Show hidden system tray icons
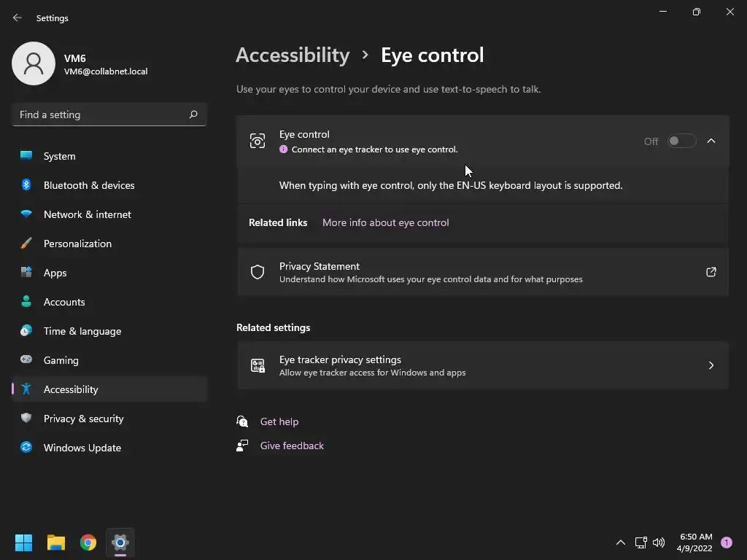This screenshot has height=560, width=747. [x=620, y=542]
